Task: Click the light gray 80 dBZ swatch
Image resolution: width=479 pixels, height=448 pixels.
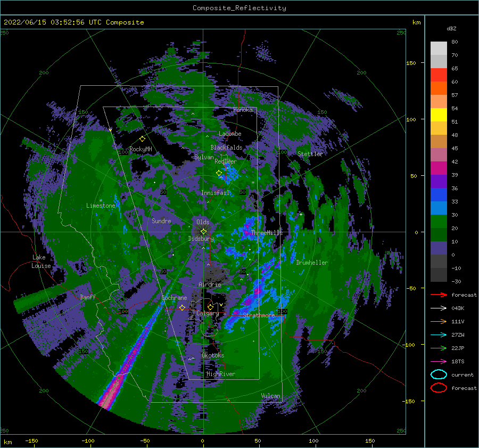Action: [439, 48]
